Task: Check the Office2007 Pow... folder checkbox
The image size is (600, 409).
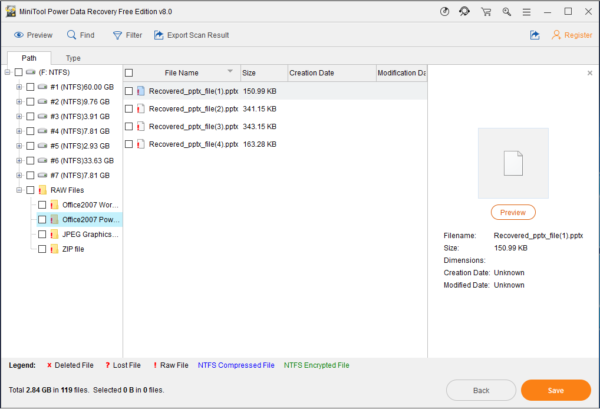Action: point(42,220)
